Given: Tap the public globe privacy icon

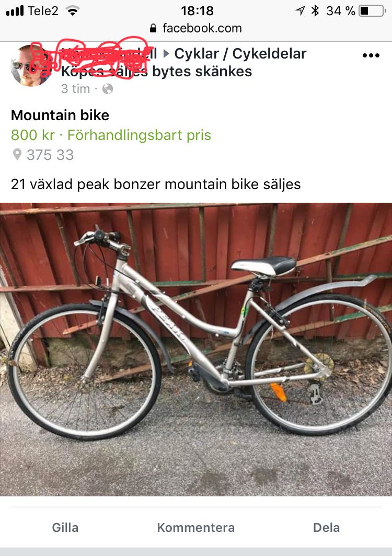Looking at the screenshot, I should tap(108, 89).
